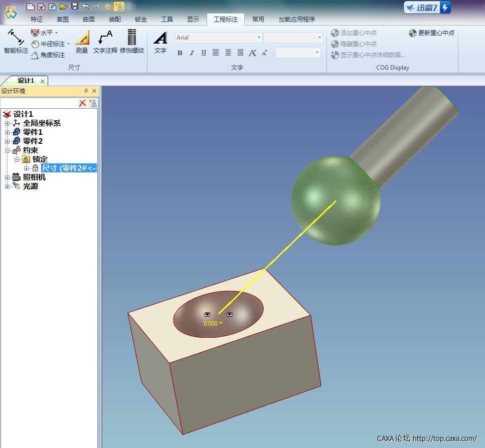Image resolution: width=485 pixels, height=448 pixels.
Task: Toggle underline text formatting
Action: point(204,53)
